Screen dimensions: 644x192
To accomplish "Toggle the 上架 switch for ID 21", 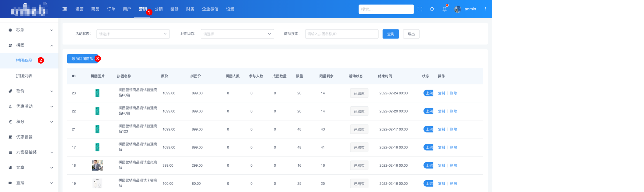I will [x=428, y=129].
